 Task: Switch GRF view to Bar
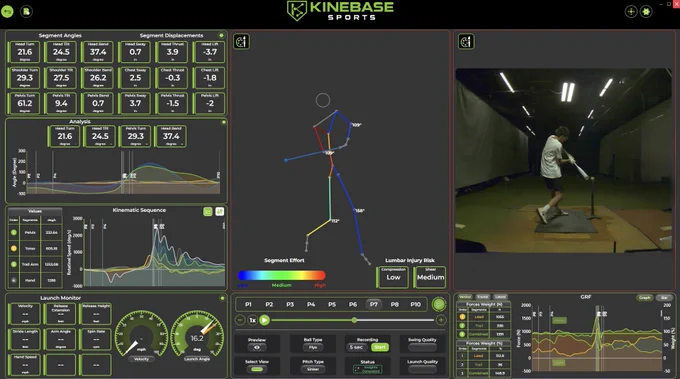coord(664,297)
